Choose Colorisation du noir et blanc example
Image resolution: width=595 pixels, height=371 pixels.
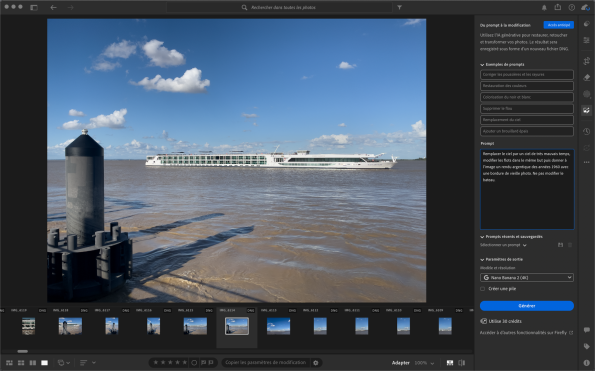coord(527,97)
